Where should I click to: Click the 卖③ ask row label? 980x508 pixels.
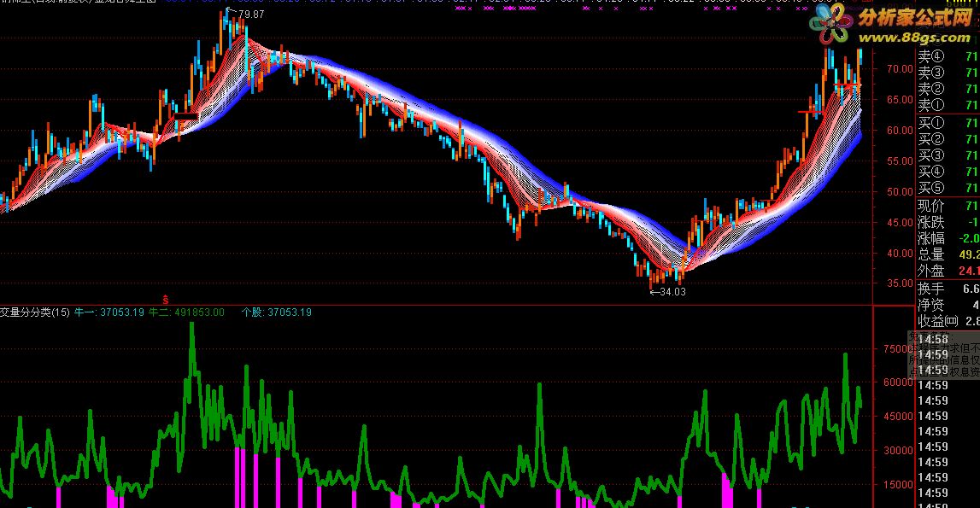[x=930, y=73]
